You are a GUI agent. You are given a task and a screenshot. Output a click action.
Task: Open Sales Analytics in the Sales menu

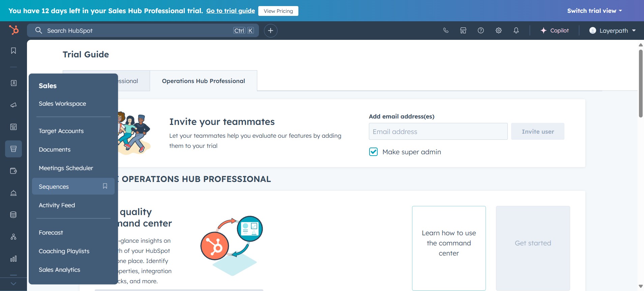click(59, 270)
